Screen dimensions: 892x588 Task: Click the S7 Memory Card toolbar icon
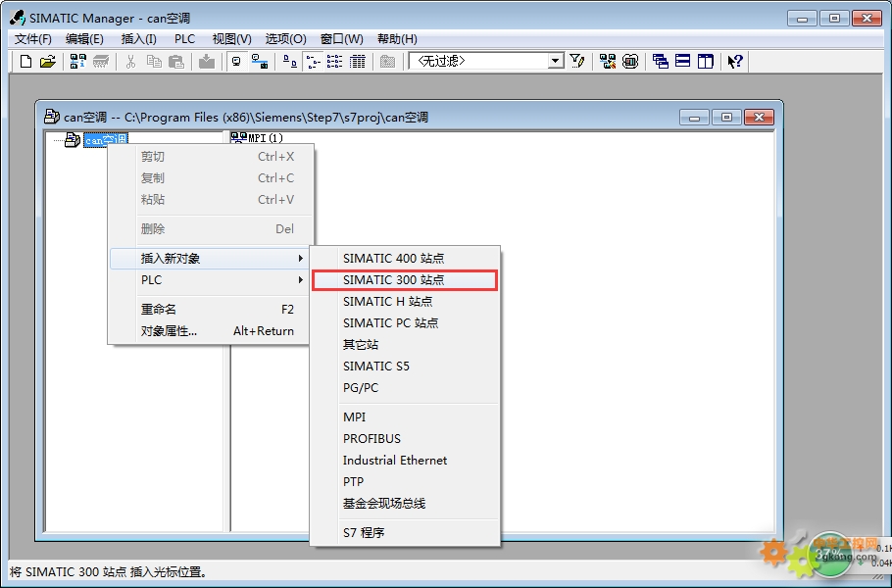101,62
